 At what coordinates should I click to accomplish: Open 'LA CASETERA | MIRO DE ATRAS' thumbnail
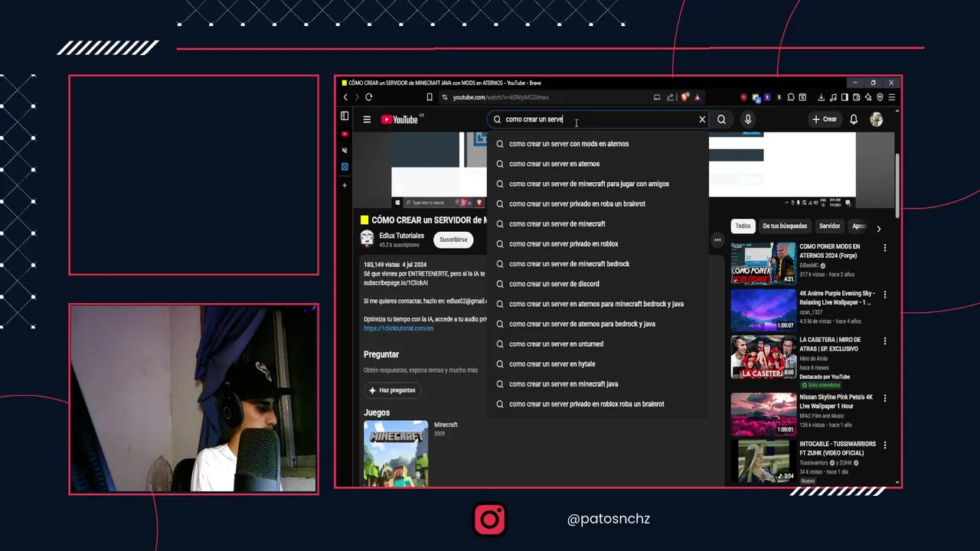coord(763,357)
